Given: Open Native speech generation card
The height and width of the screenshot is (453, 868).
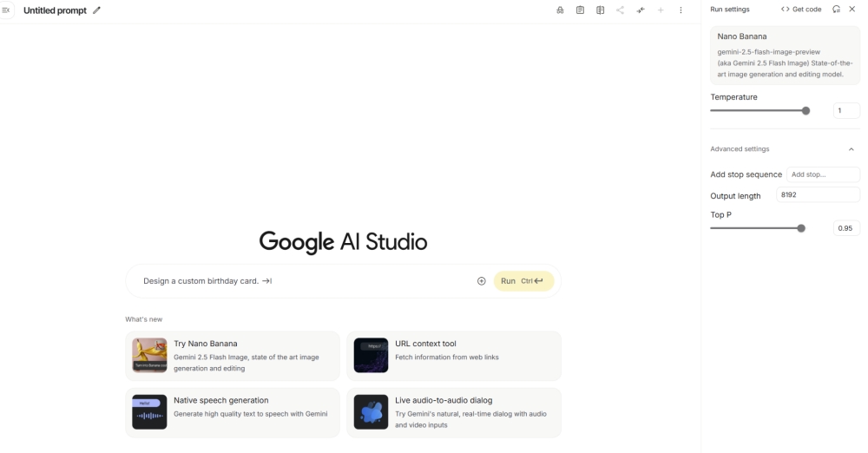Looking at the screenshot, I should coord(233,412).
